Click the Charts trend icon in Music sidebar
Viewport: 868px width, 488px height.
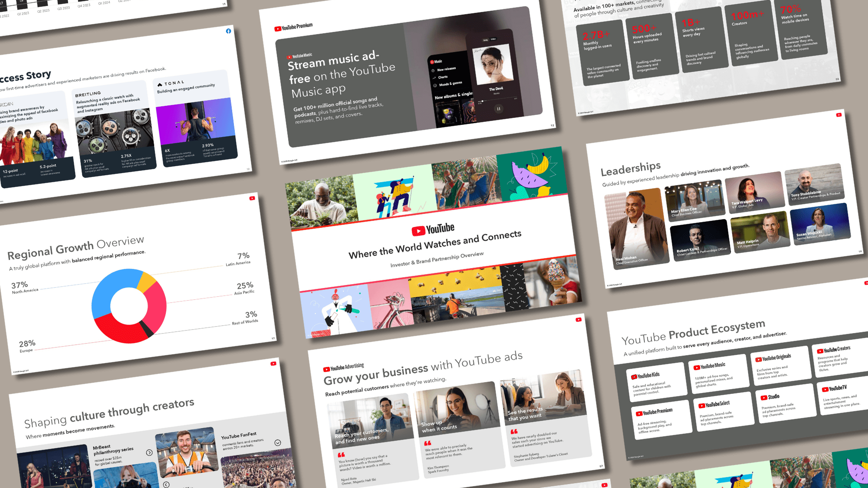point(434,78)
